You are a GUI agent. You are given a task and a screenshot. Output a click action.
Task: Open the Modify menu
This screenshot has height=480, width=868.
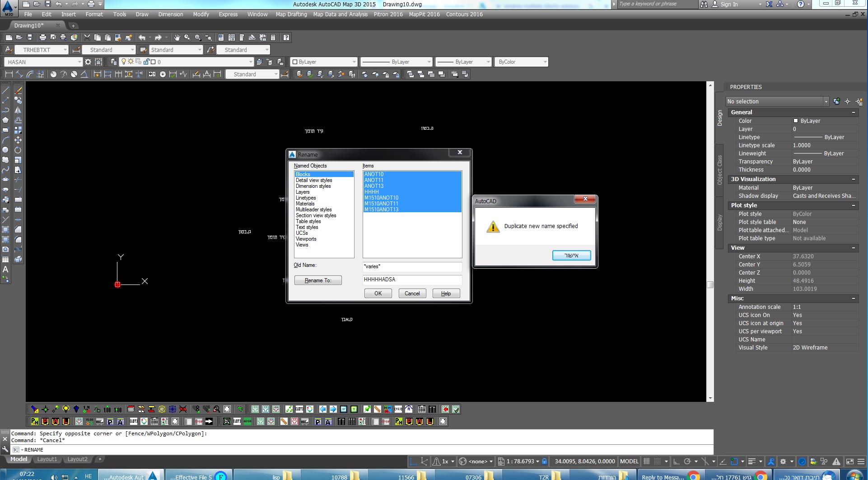(201, 14)
